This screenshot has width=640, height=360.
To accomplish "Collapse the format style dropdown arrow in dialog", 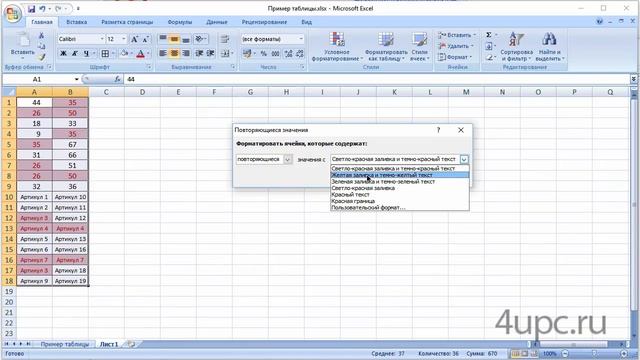I will pos(464,159).
